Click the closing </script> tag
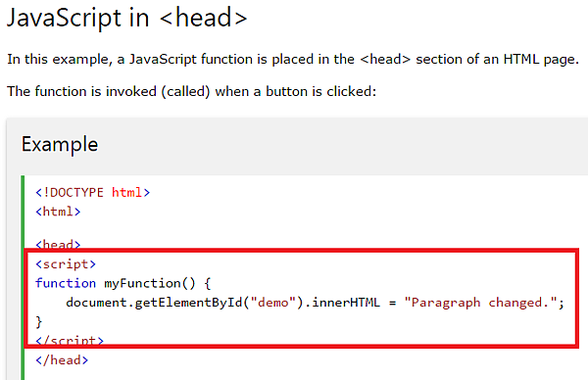Screen dimensions: 588x380 click(70, 340)
